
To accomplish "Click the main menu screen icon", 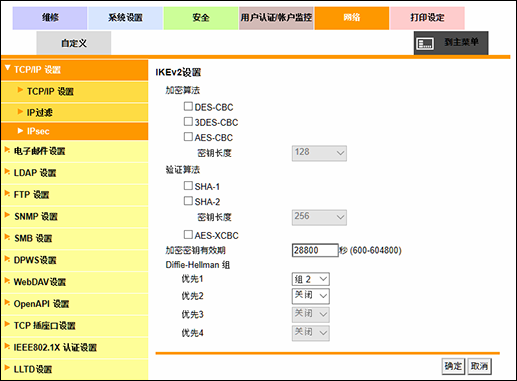I will (x=425, y=43).
